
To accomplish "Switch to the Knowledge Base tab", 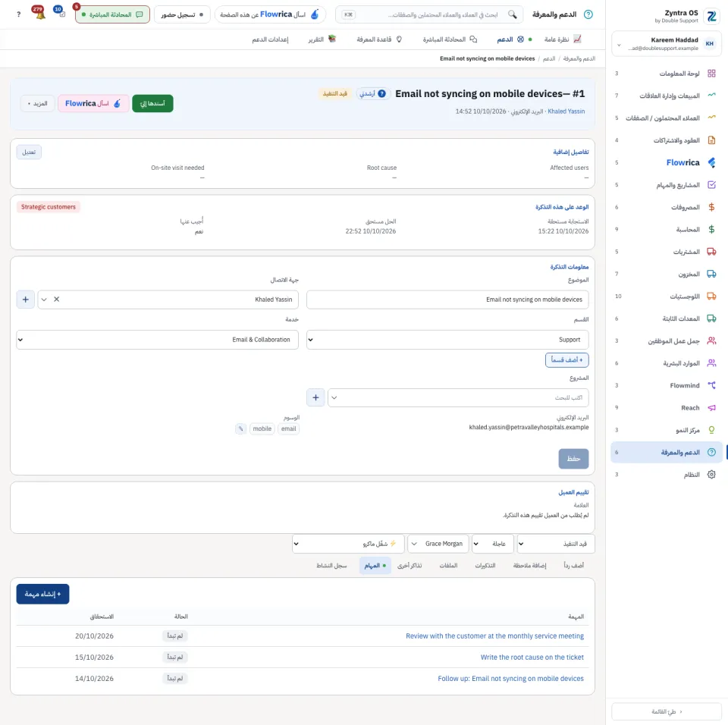I will click(x=379, y=39).
